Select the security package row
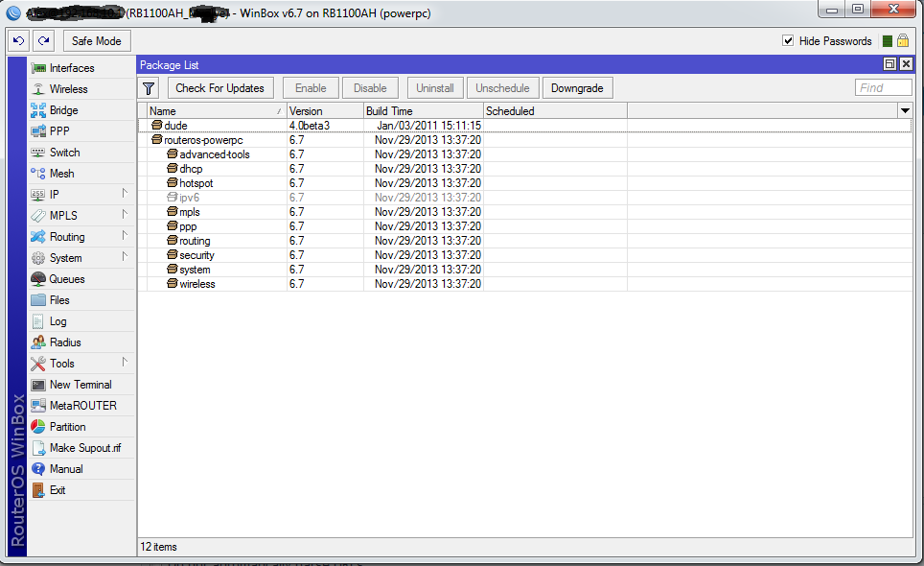 tap(524, 255)
